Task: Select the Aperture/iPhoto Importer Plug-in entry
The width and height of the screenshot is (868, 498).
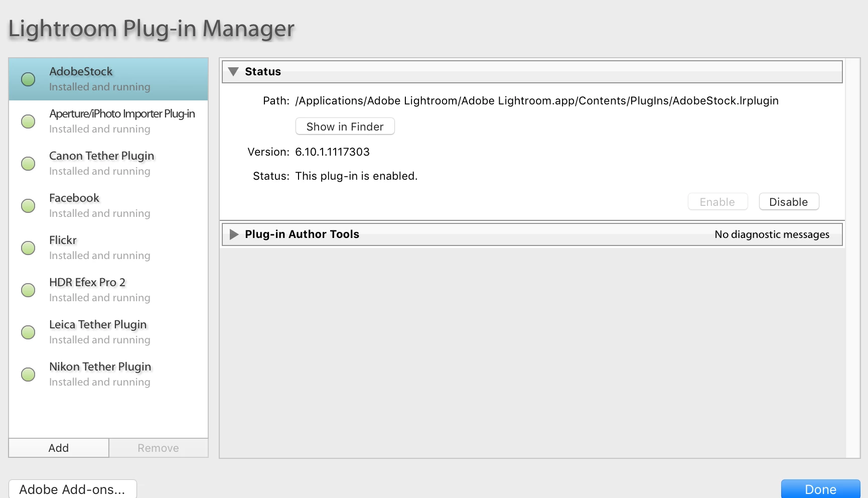Action: pos(108,121)
